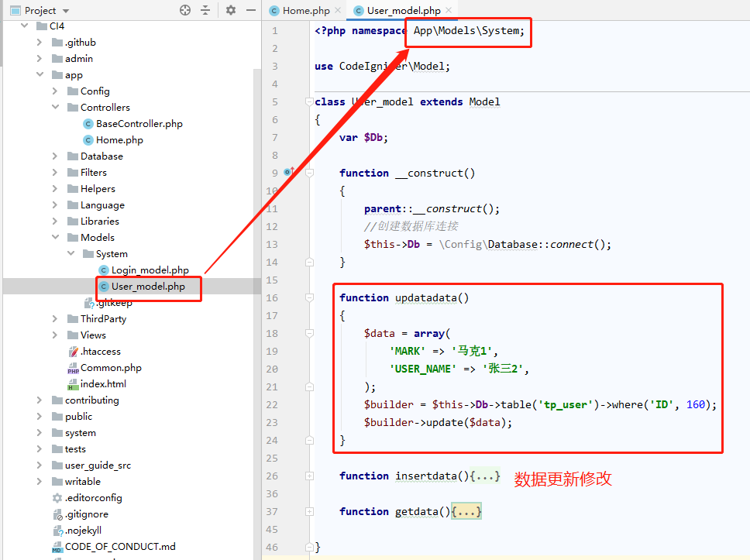The image size is (750, 560).
Task: Hide the Project panel with the dash icon
Action: pyautogui.click(x=250, y=10)
